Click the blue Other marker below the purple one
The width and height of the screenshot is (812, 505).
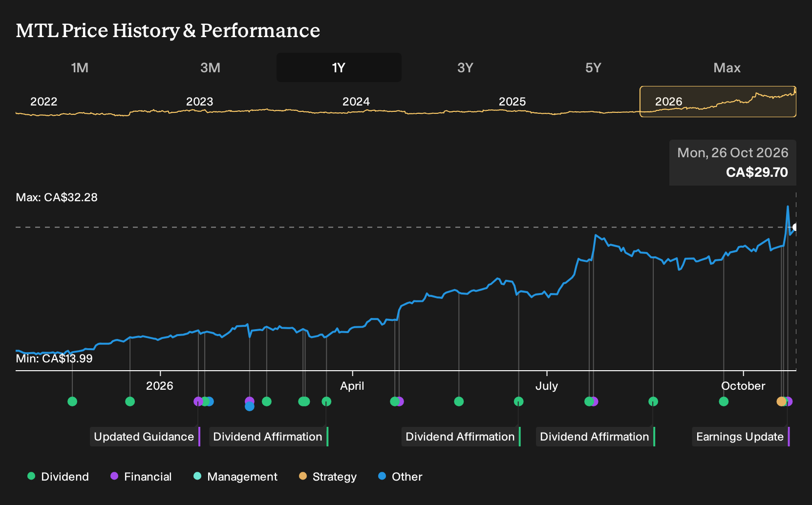[250, 406]
